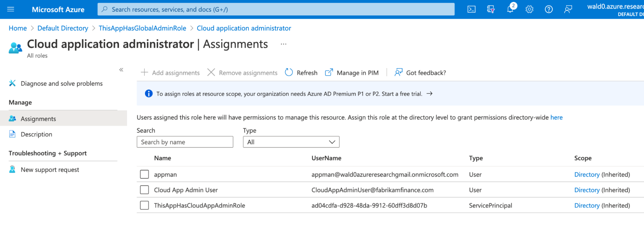
Task: Click the feedback icon in top bar
Action: [568, 9]
